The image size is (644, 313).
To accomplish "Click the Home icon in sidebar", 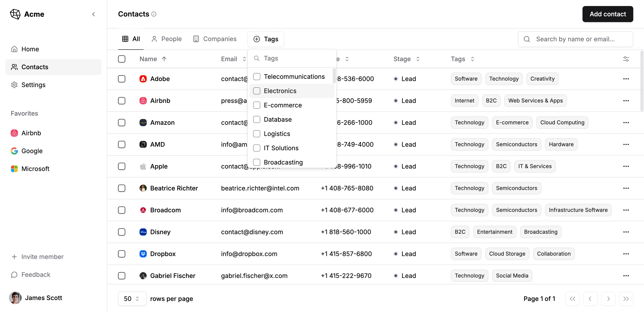I will [14, 48].
